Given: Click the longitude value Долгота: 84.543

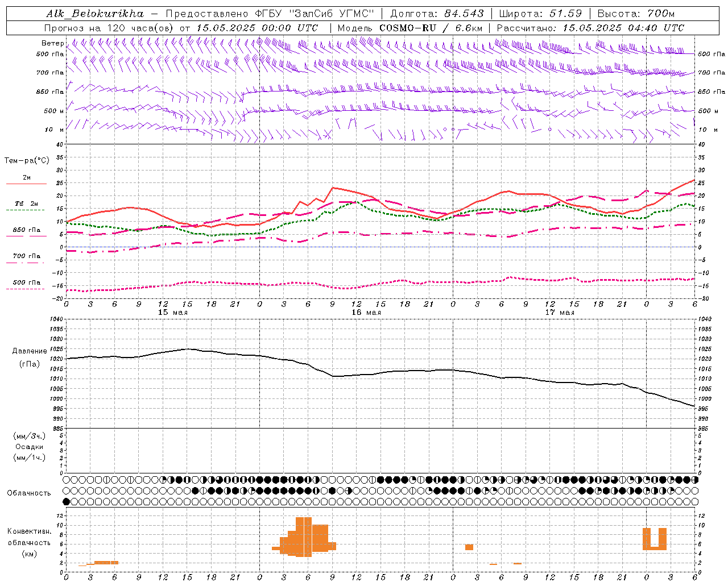Looking at the screenshot, I should tap(437, 14).
